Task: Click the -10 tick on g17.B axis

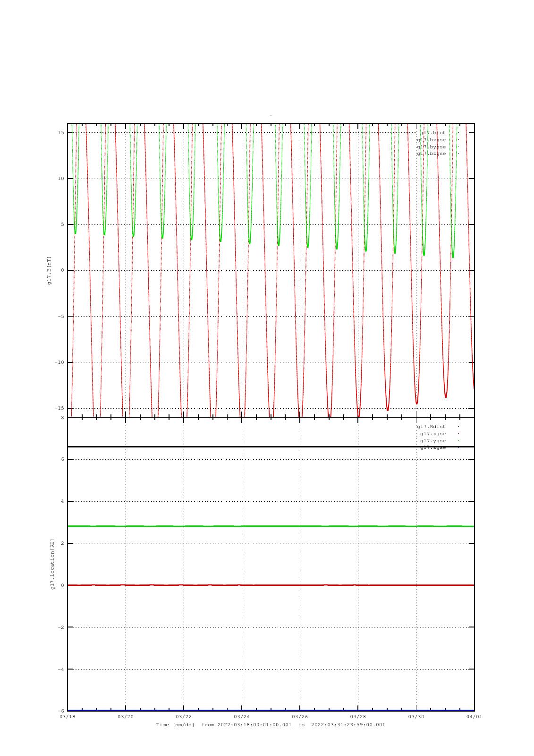Action: coord(59,362)
